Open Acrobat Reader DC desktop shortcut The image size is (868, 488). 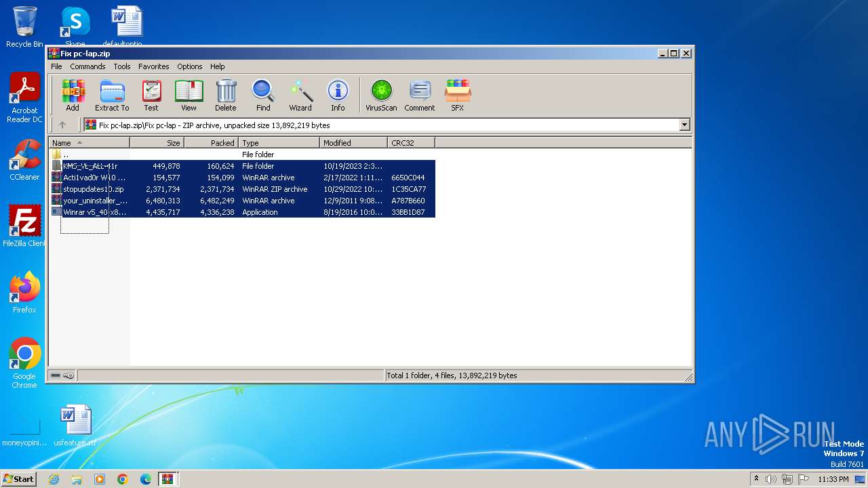[x=24, y=98]
